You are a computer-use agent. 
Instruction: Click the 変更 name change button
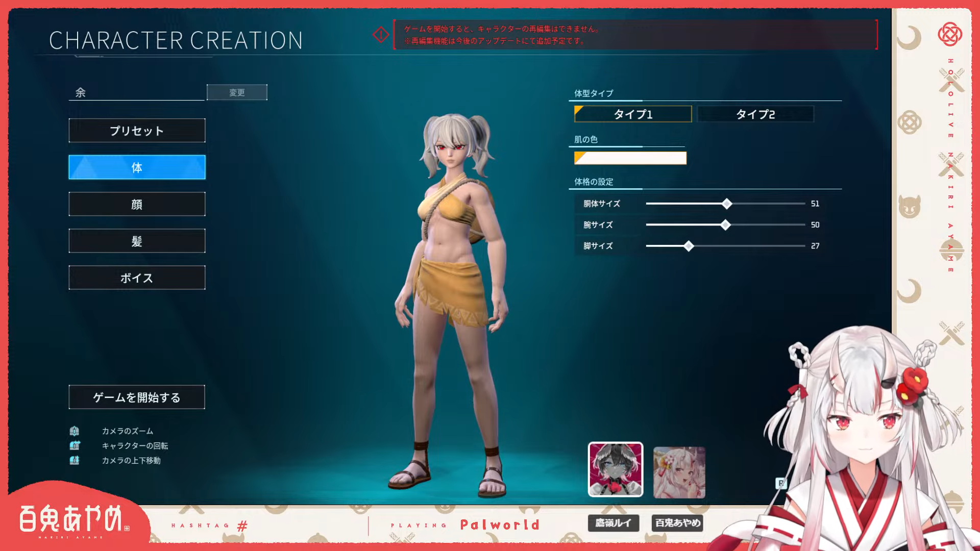coord(237,92)
